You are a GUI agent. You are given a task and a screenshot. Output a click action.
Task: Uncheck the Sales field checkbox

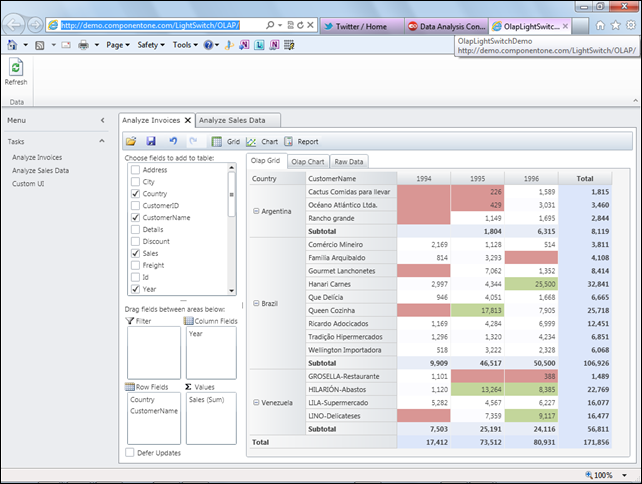point(135,253)
